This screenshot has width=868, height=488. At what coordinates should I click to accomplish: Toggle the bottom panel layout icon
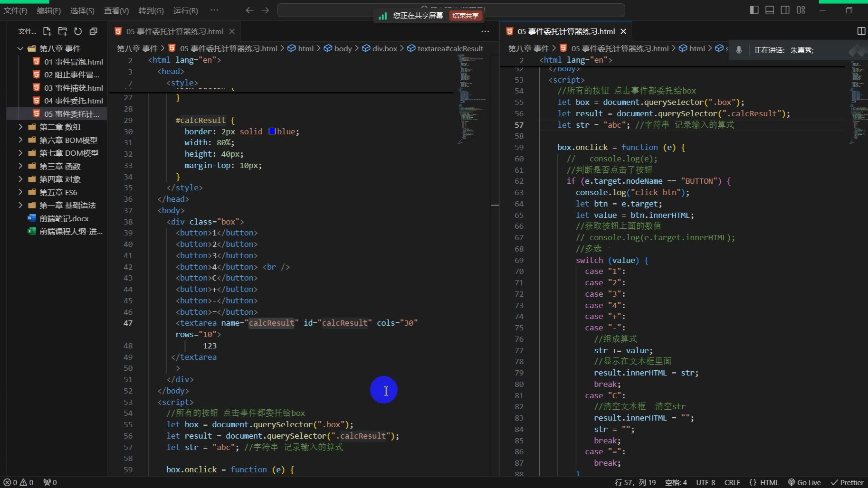770,10
